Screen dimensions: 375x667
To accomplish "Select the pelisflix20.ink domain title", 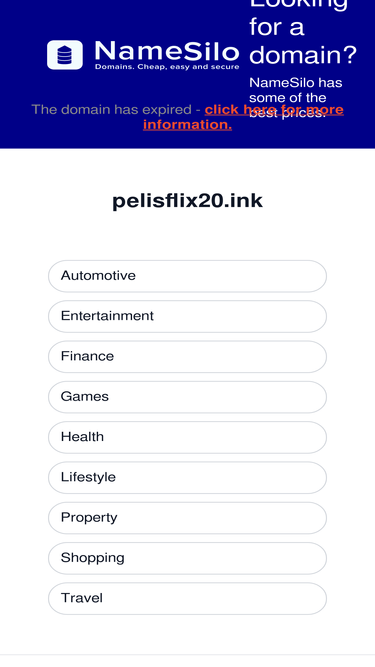I will (188, 201).
